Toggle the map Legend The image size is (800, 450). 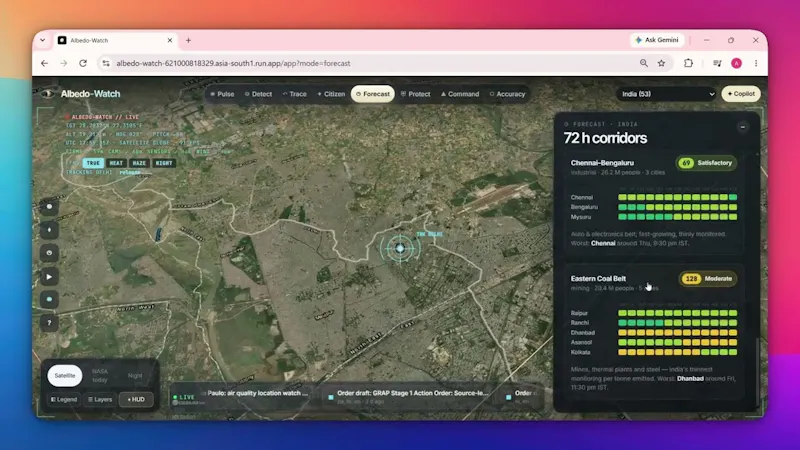[64, 399]
